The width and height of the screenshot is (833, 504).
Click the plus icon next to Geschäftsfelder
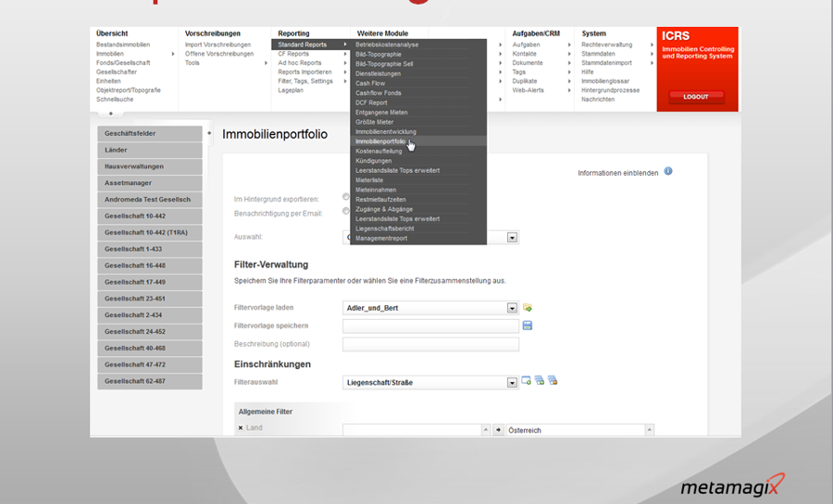[x=209, y=133]
